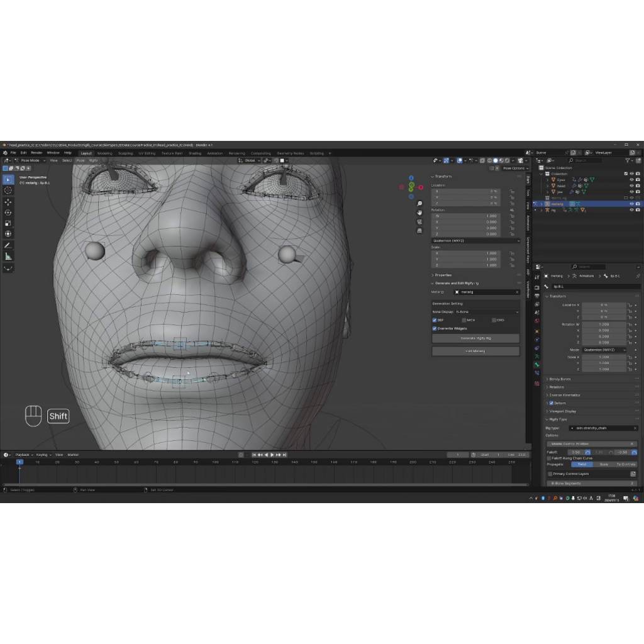Select the Annotate pencil tool

pos(8,245)
